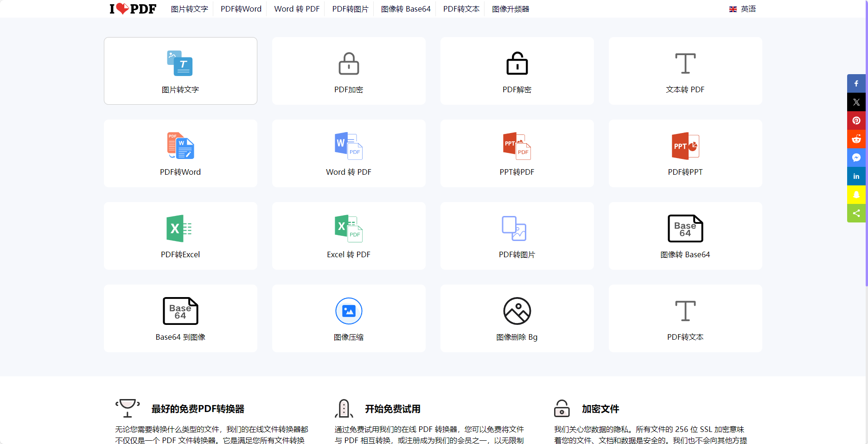Open the 图像压缩 icon

coord(349,311)
